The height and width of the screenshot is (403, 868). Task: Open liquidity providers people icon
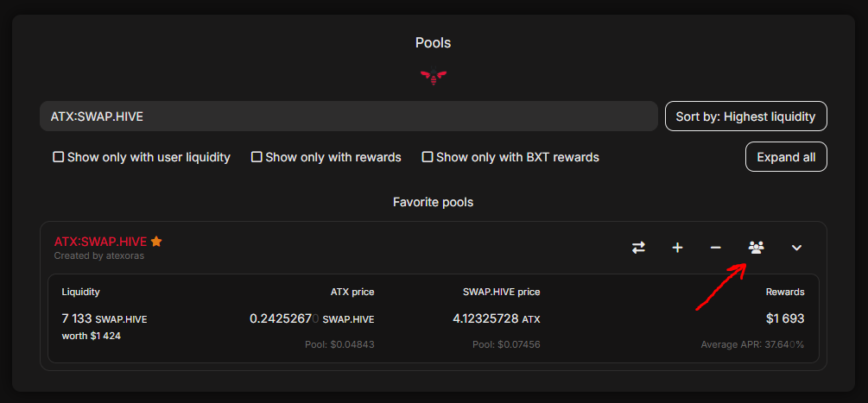[x=757, y=248]
